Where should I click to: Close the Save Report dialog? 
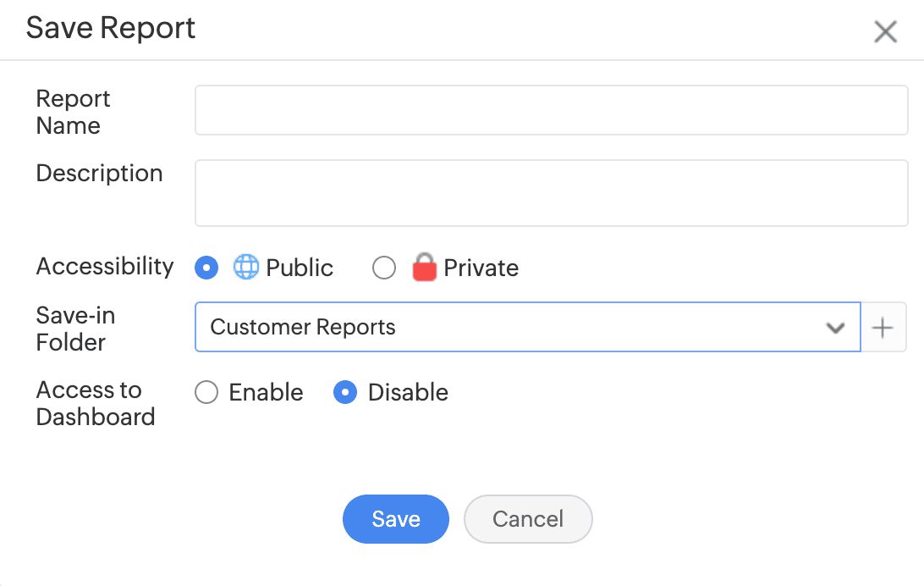coord(885,32)
